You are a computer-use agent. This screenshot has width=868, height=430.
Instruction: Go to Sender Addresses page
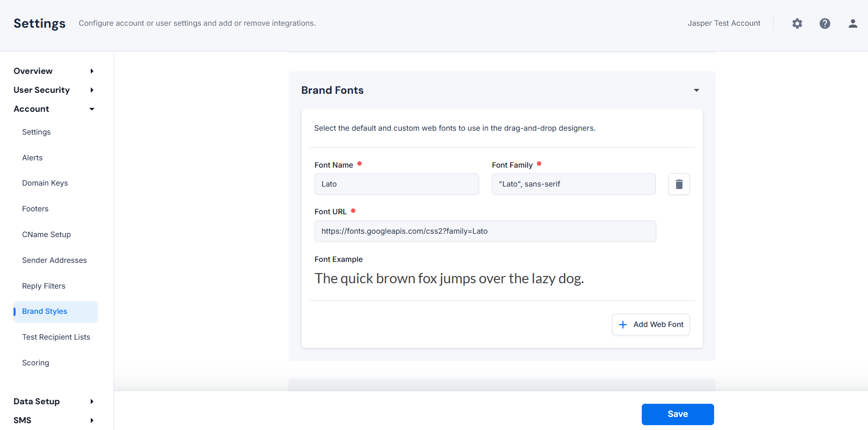point(54,260)
